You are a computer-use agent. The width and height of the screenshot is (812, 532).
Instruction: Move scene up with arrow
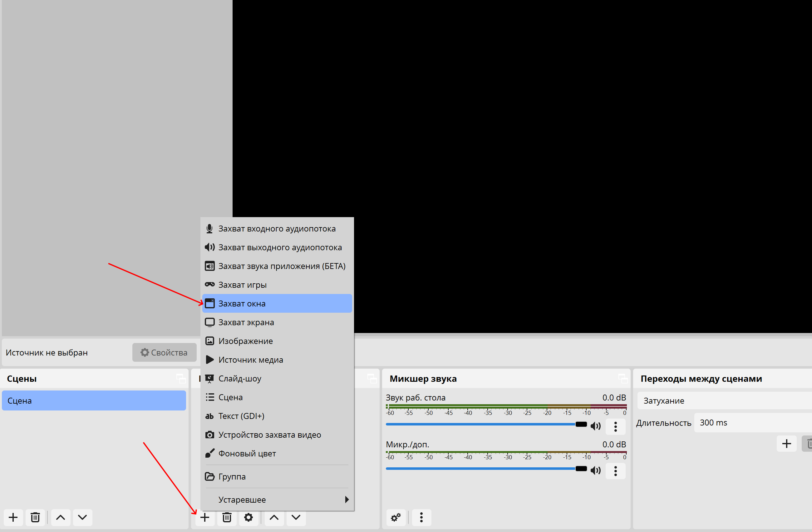coord(61,517)
